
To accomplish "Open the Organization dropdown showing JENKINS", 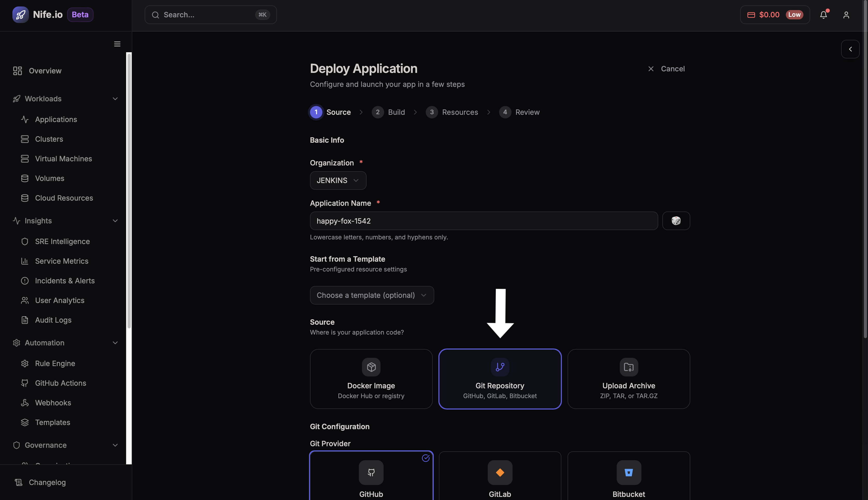I will point(338,180).
